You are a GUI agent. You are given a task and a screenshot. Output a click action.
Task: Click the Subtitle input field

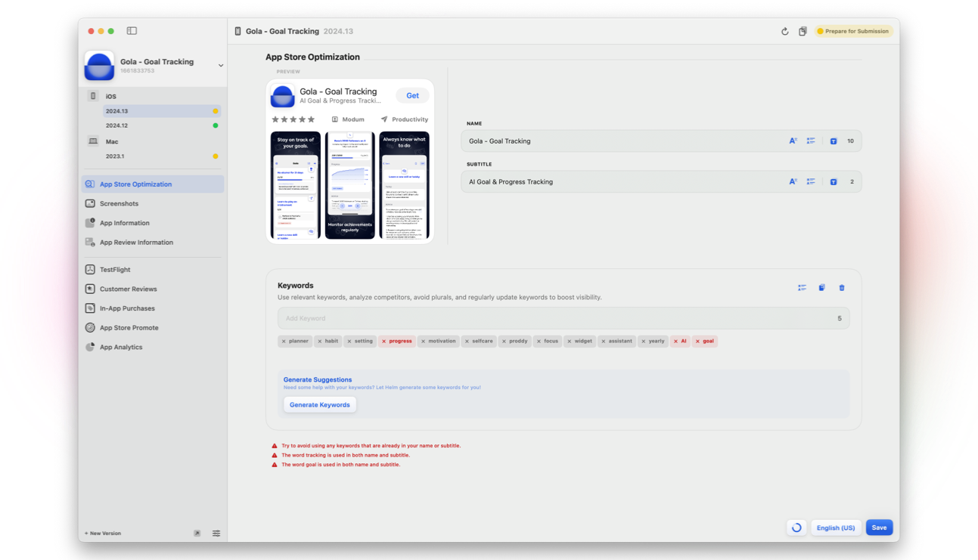[662, 182]
